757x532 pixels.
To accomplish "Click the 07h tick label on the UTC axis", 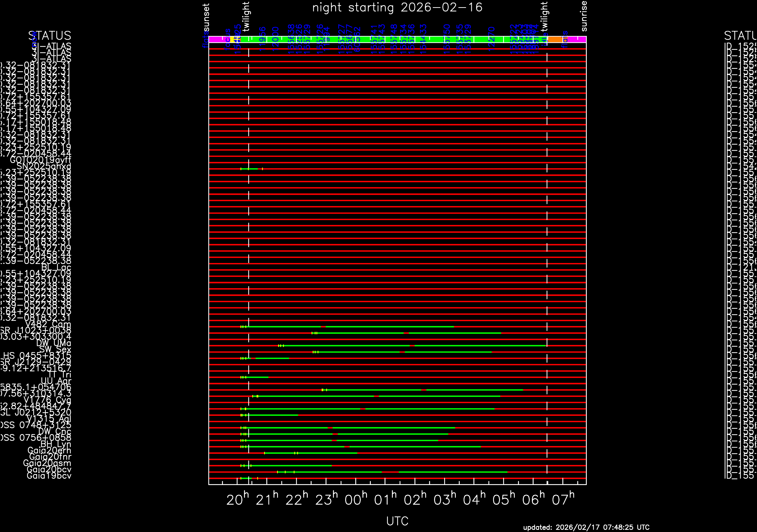I will 563,500.
